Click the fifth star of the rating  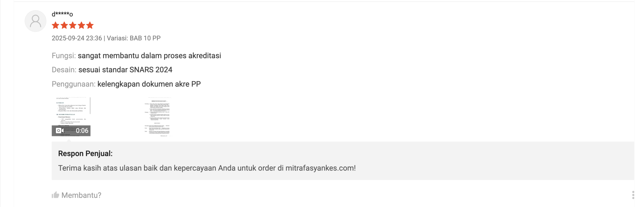[90, 25]
